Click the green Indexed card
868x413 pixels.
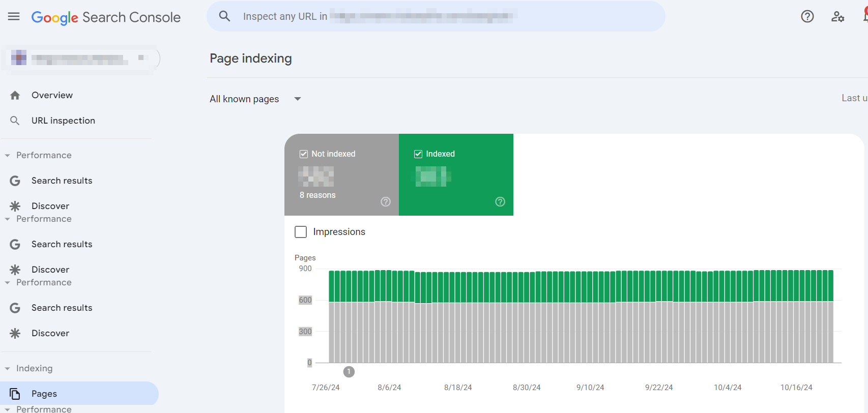coord(456,174)
